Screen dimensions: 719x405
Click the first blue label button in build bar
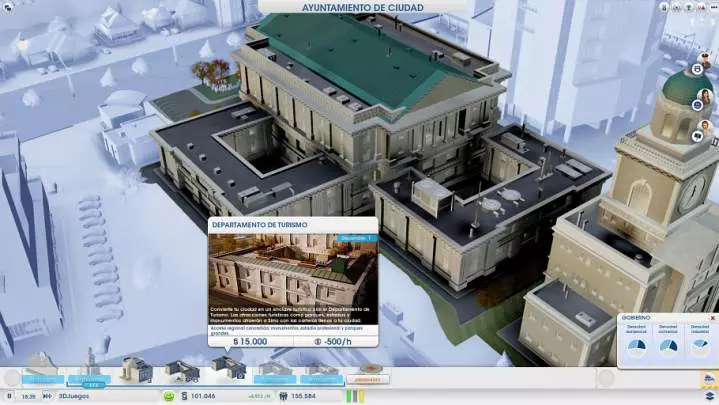(43, 379)
